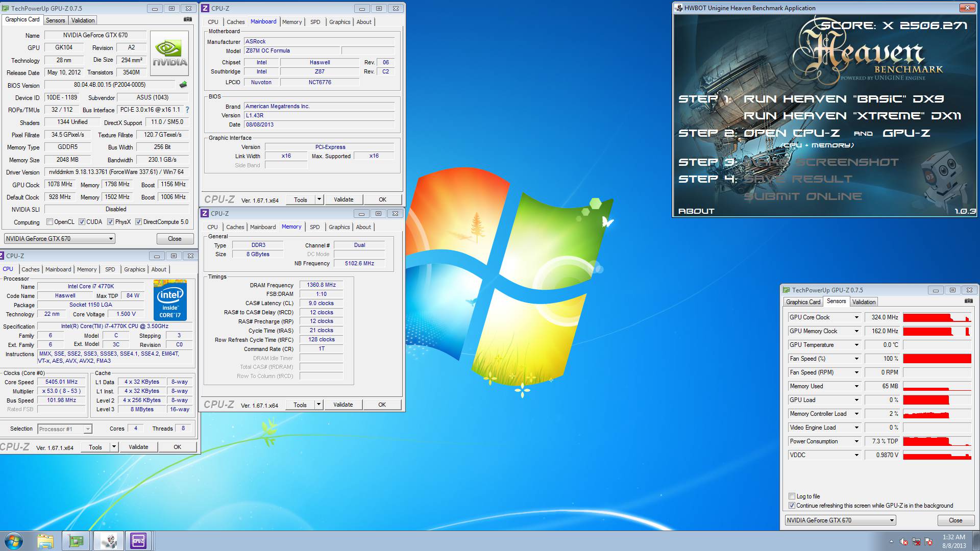Click RUN HEAVEN "XTREME" DX11 step
The width and height of the screenshot is (980, 551).
tap(852, 116)
